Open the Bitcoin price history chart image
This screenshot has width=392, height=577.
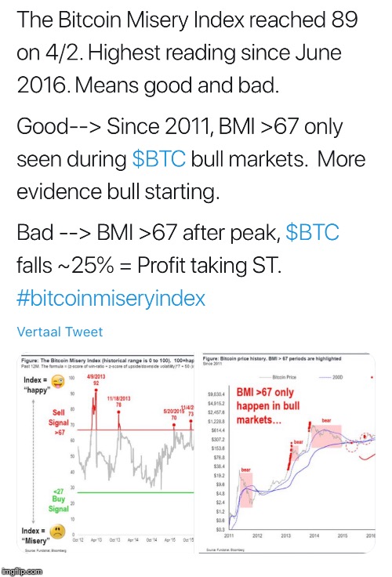coord(287,454)
